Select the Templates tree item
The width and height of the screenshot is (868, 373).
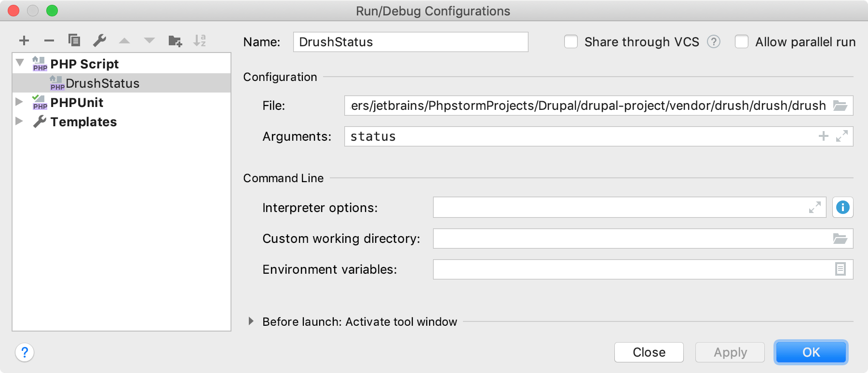(122, 121)
